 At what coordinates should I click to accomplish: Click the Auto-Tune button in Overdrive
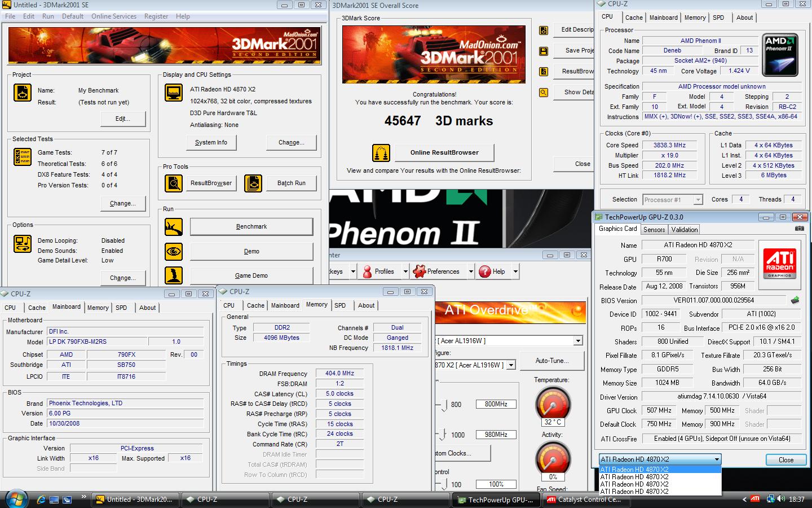(x=552, y=361)
